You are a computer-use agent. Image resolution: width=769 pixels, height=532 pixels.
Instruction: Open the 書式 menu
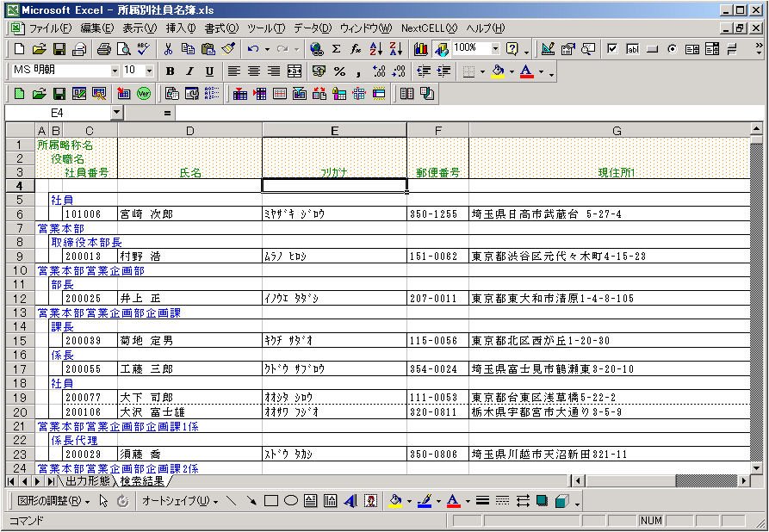tap(221, 28)
